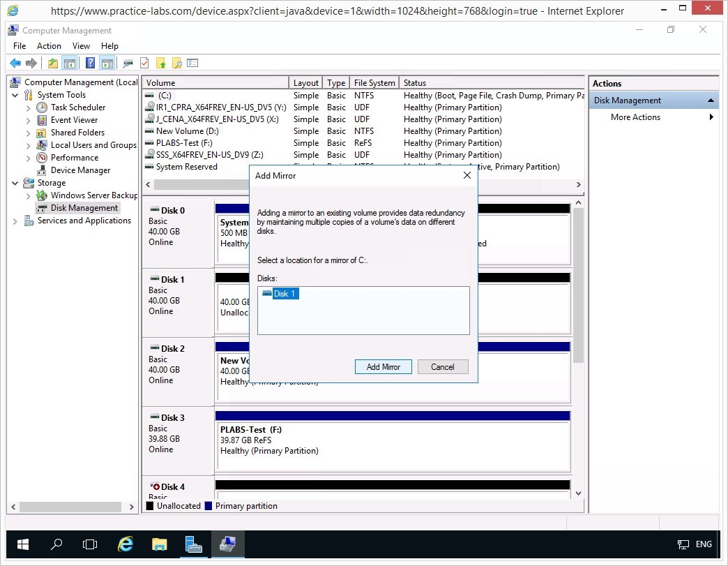This screenshot has width=728, height=566.
Task: Select Device Manager in the tree
Action: (x=80, y=170)
